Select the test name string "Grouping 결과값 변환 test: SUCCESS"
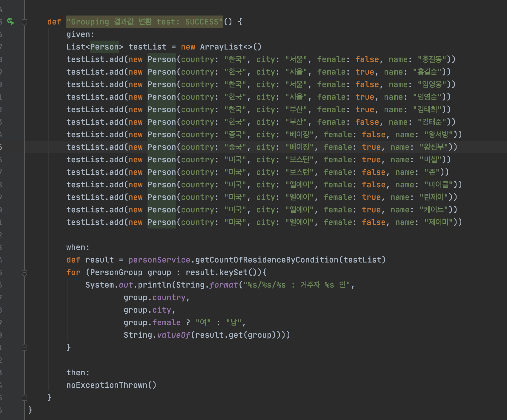This screenshot has width=507, height=420. pyautogui.click(x=145, y=22)
